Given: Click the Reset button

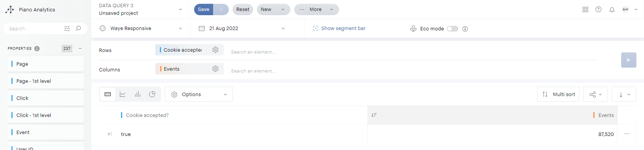Looking at the screenshot, I should [x=243, y=9].
